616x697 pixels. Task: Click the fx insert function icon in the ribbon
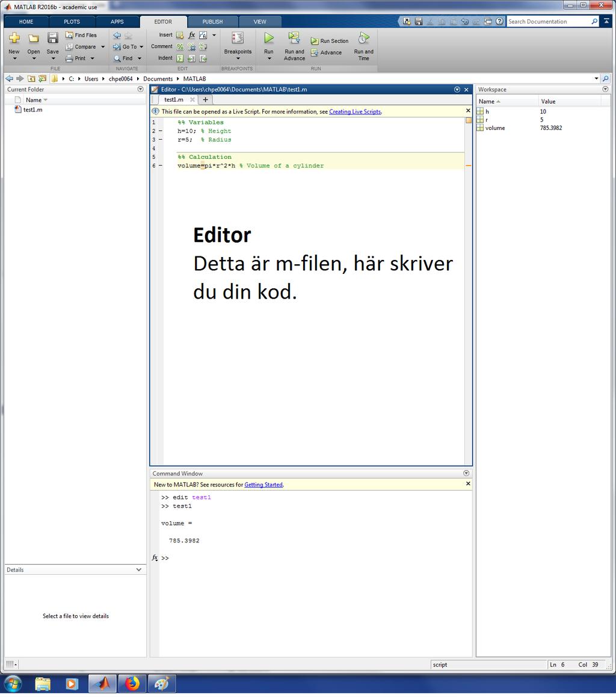tap(191, 35)
